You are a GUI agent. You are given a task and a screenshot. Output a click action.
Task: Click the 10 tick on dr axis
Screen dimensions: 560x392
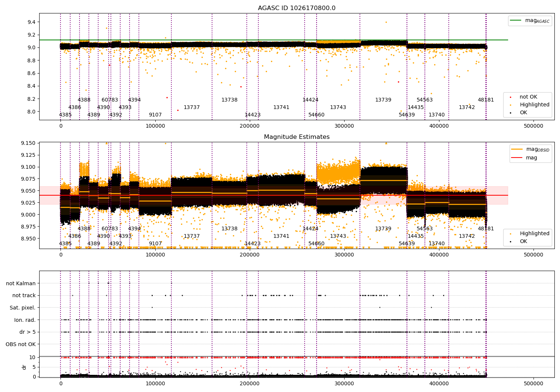[x=32, y=357]
